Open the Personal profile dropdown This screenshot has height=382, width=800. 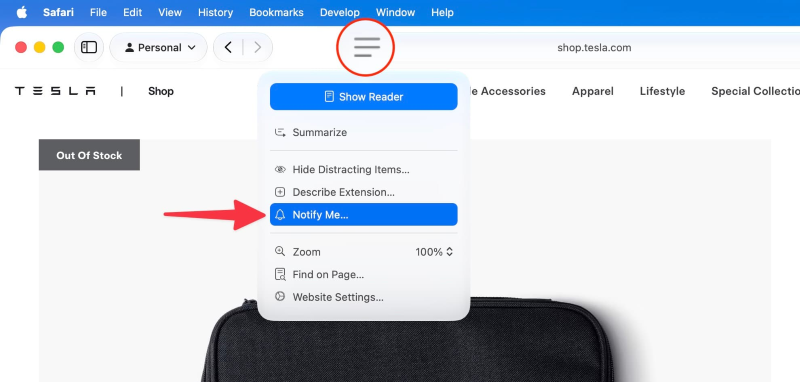(x=160, y=47)
